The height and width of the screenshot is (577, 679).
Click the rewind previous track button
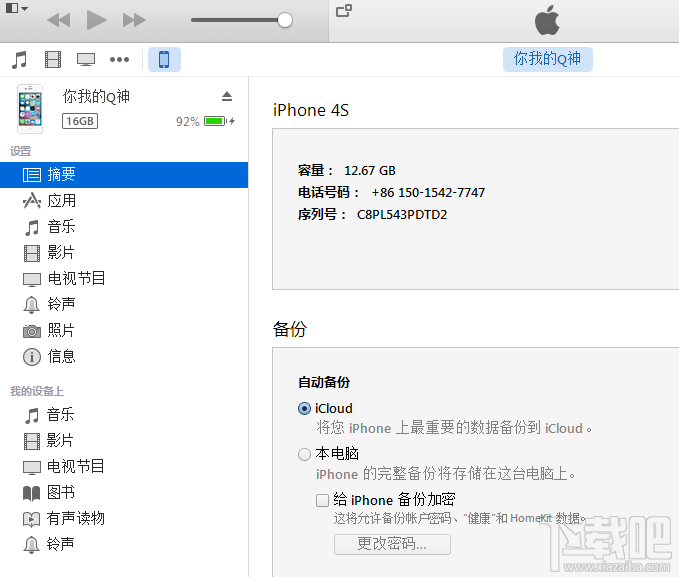pyautogui.click(x=58, y=20)
